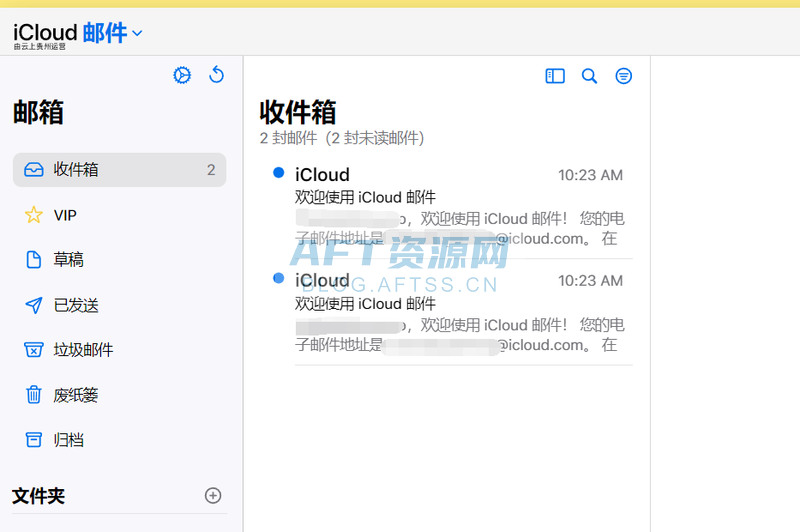Toggle the sidebar layout icon
This screenshot has height=532, width=800.
pyautogui.click(x=555, y=76)
